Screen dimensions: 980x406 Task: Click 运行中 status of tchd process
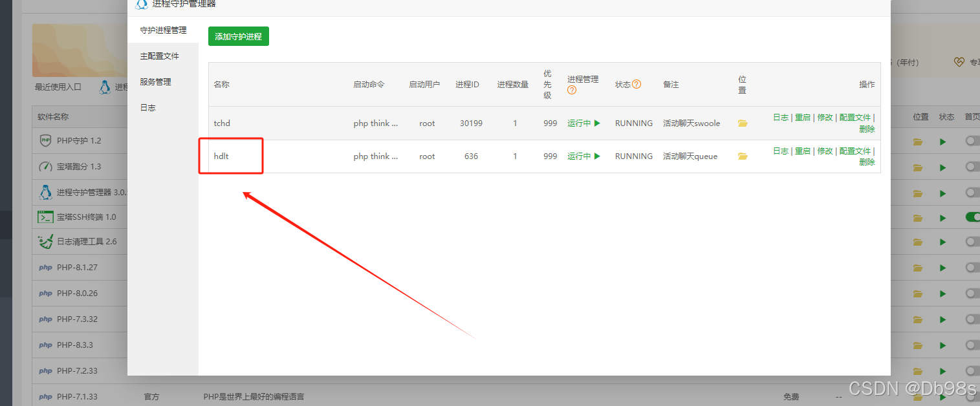[x=583, y=123]
